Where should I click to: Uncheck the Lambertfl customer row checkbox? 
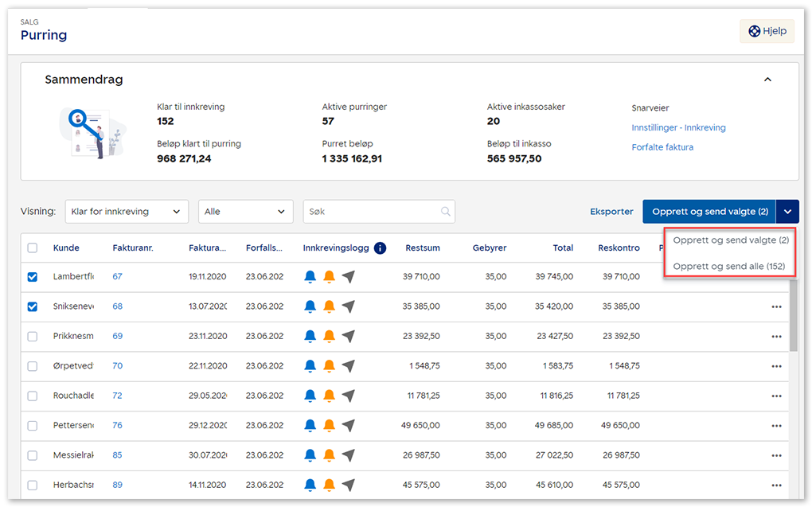coord(33,277)
